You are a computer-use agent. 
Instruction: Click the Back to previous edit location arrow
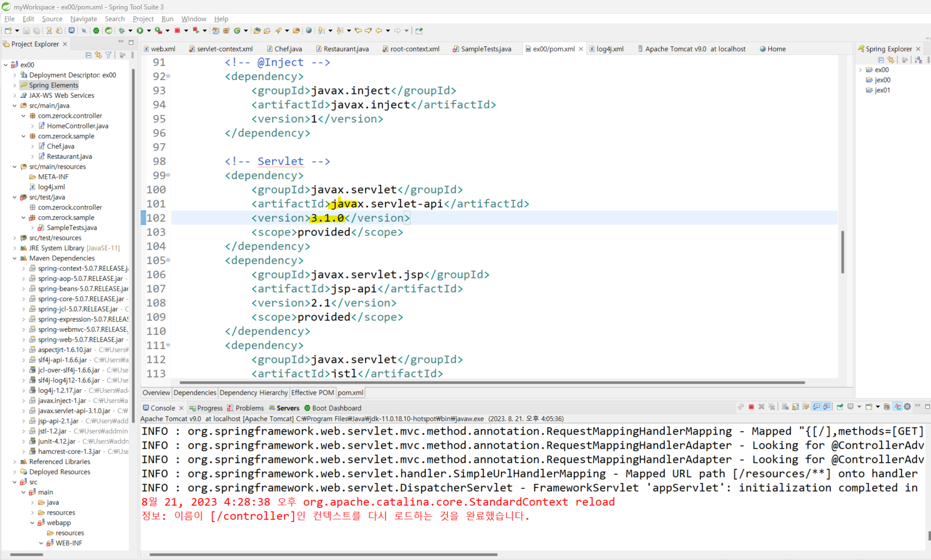pyautogui.click(x=358, y=30)
